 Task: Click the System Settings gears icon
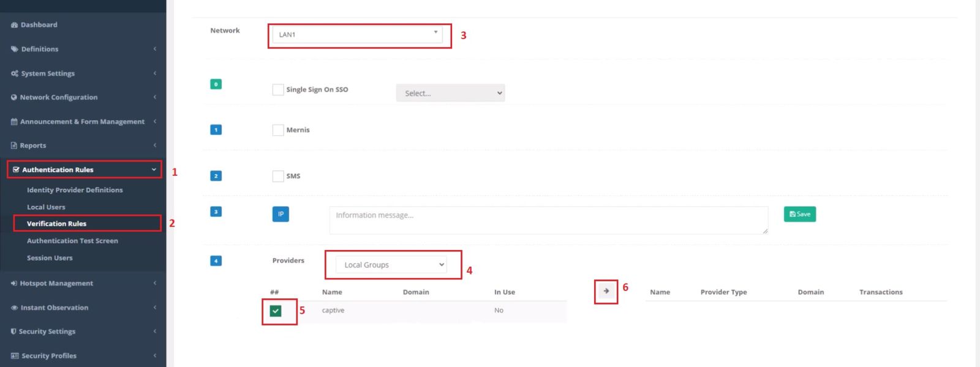(14, 74)
